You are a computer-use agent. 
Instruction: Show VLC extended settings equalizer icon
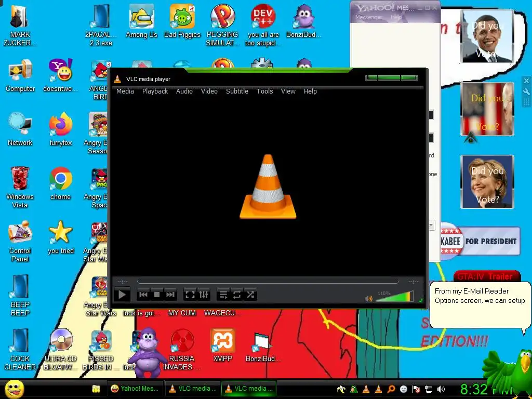[x=204, y=295]
